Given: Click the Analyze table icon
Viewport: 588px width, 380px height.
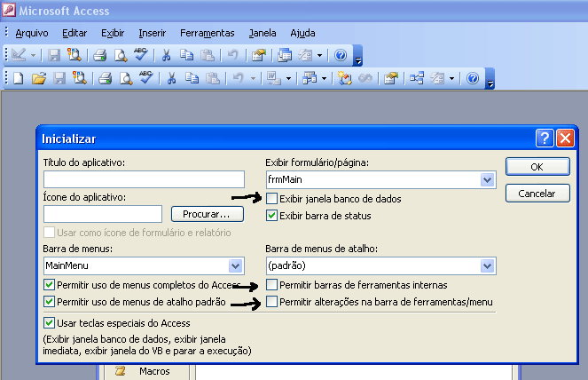Looking at the screenshot, I should coord(310,78).
